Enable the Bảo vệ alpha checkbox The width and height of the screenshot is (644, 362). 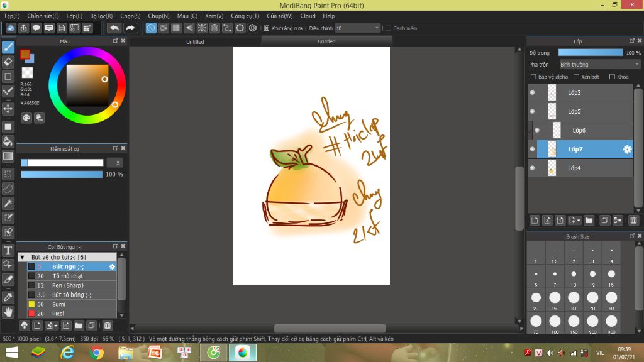(x=534, y=77)
